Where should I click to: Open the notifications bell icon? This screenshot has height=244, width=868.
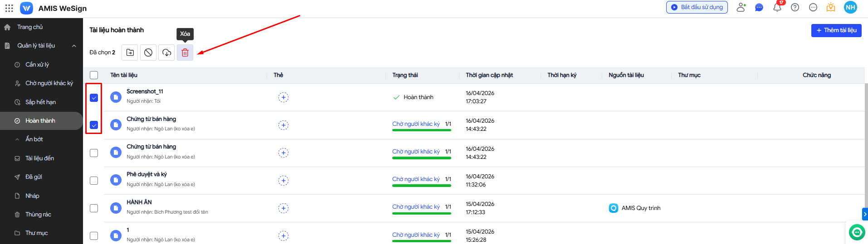tap(777, 8)
